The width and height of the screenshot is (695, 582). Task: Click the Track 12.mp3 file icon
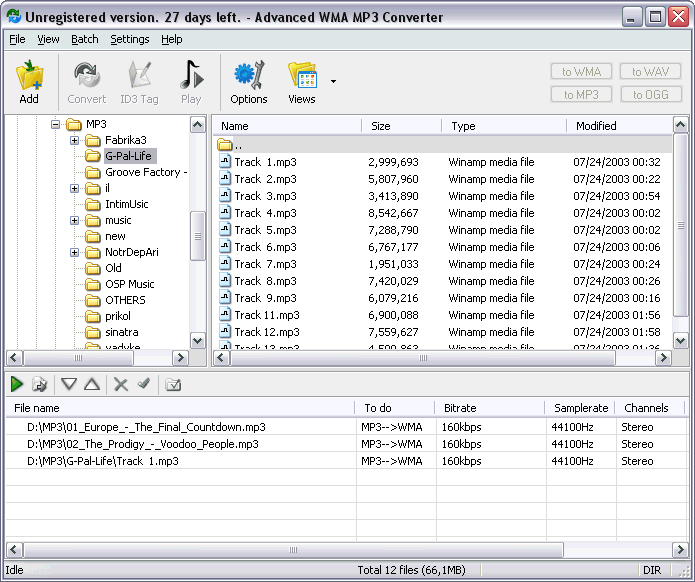click(225, 332)
